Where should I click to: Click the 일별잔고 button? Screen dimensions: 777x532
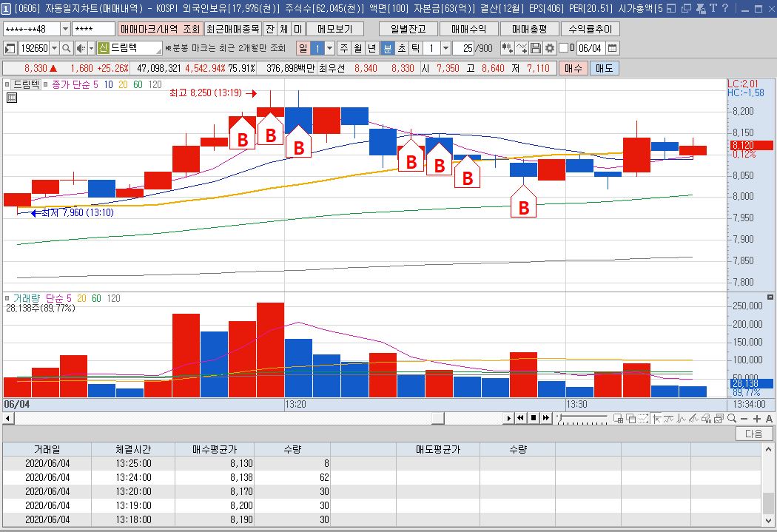(x=408, y=29)
